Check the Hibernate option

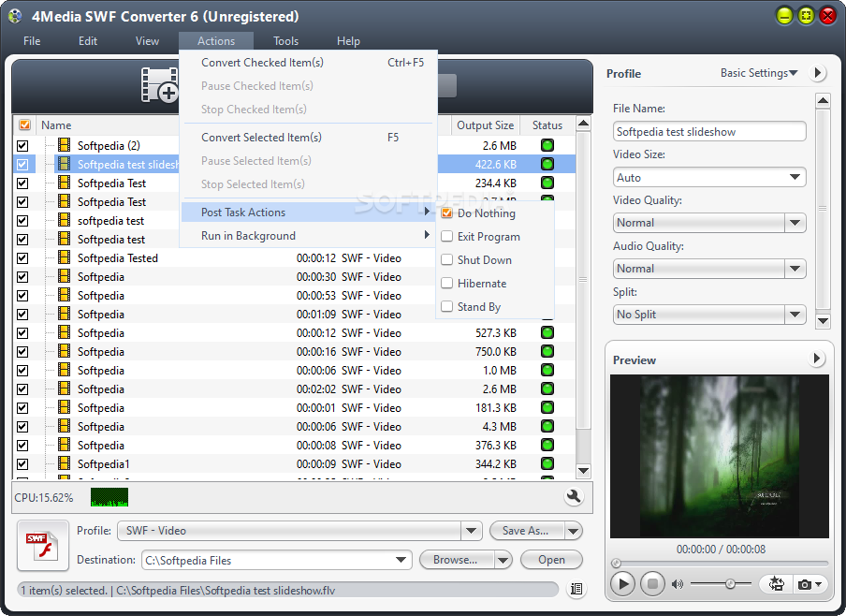point(446,283)
